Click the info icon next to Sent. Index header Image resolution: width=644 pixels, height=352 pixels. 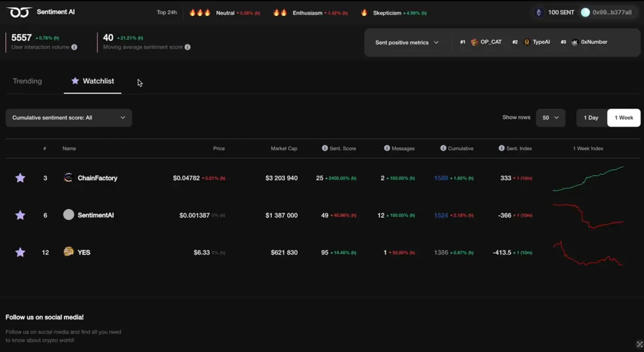(x=501, y=148)
